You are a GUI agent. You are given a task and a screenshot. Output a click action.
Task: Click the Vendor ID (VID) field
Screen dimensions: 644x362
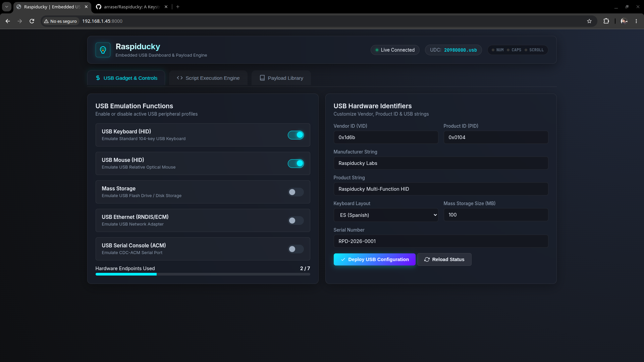pyautogui.click(x=386, y=137)
